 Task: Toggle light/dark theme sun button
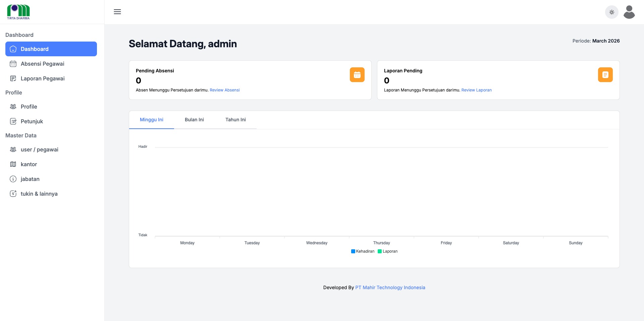tap(611, 12)
